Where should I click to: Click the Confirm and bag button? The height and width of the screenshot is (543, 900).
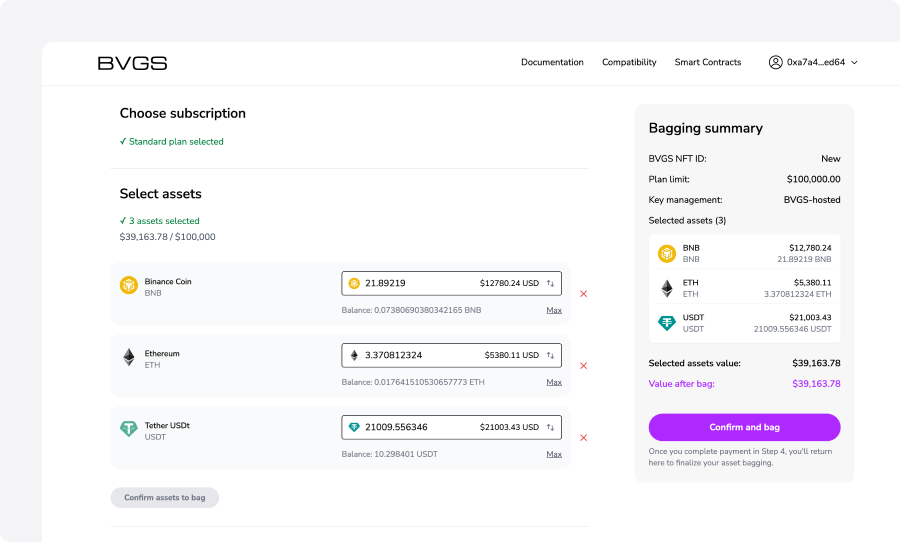pos(744,427)
